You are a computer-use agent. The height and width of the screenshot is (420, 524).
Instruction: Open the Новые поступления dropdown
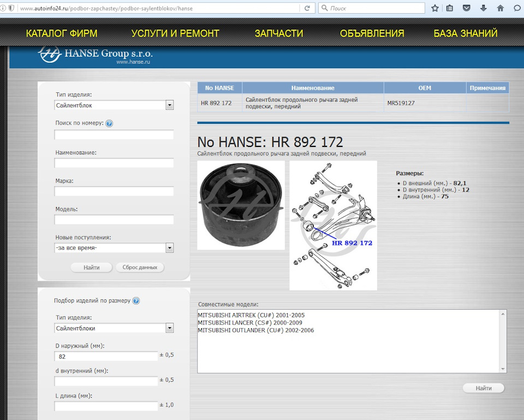(x=169, y=248)
